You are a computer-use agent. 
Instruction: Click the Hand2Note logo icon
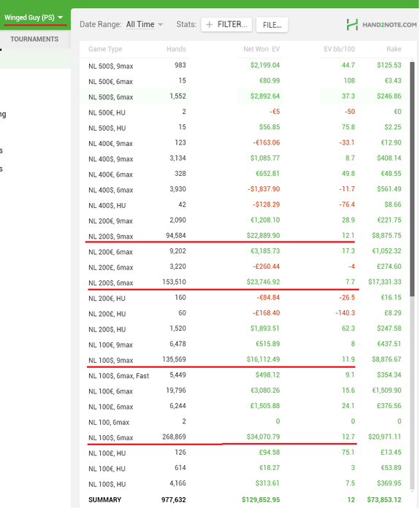[352, 25]
